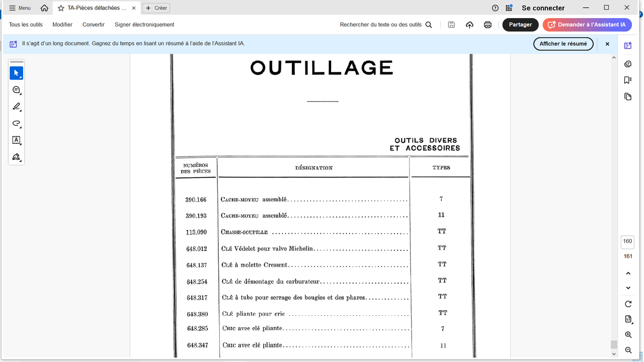Click the part number 648.317

(x=197, y=298)
